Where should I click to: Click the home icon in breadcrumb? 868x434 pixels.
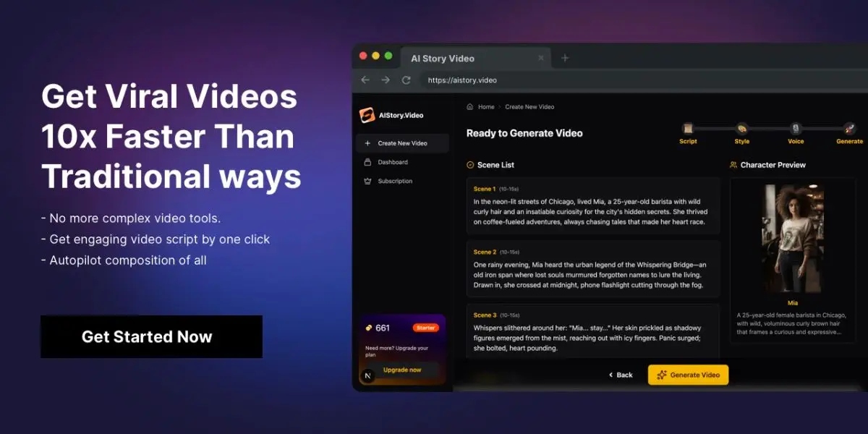(x=470, y=106)
